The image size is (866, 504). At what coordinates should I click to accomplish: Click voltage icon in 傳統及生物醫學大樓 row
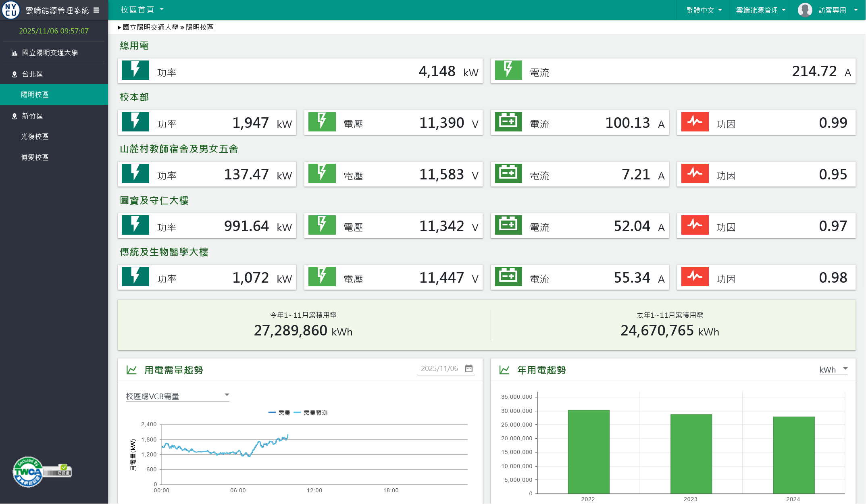(322, 277)
